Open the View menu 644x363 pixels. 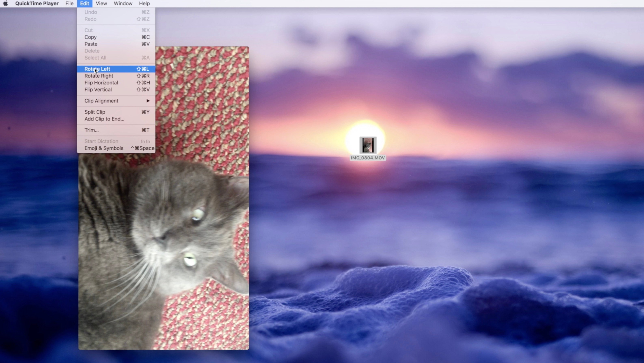(101, 3)
